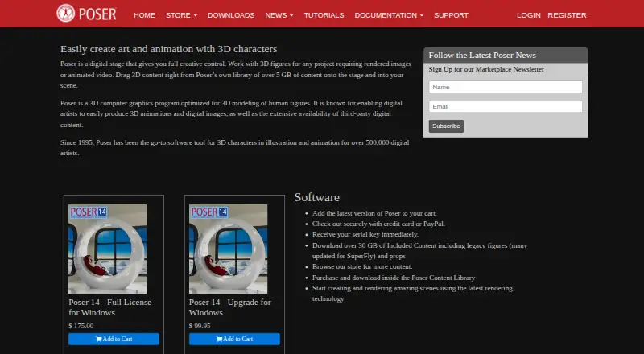Open Poser 14 - Full License for Windows title

[110, 307]
